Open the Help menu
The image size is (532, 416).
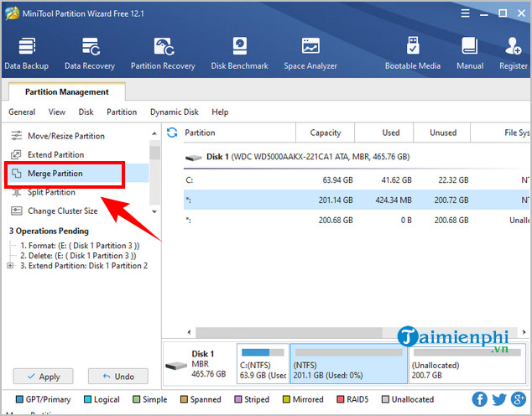[220, 112]
